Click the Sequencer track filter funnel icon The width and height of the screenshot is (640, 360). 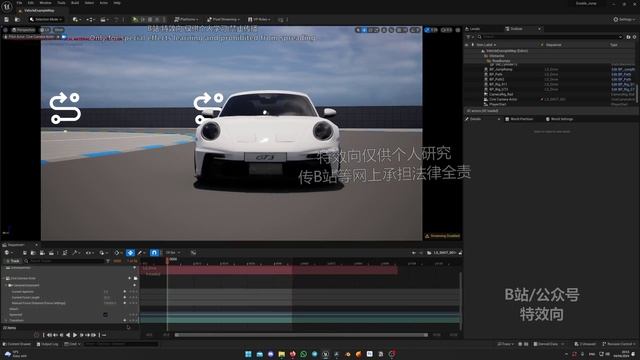click(x=108, y=261)
